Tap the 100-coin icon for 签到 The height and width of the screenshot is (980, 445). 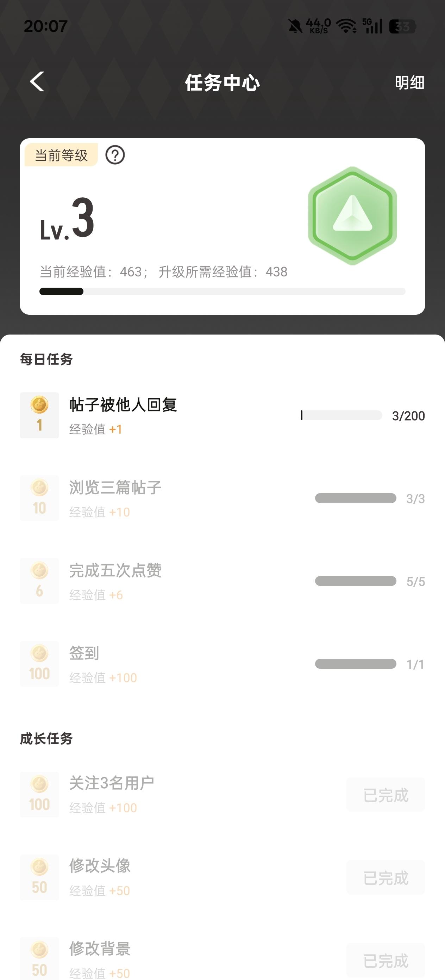coord(39,664)
